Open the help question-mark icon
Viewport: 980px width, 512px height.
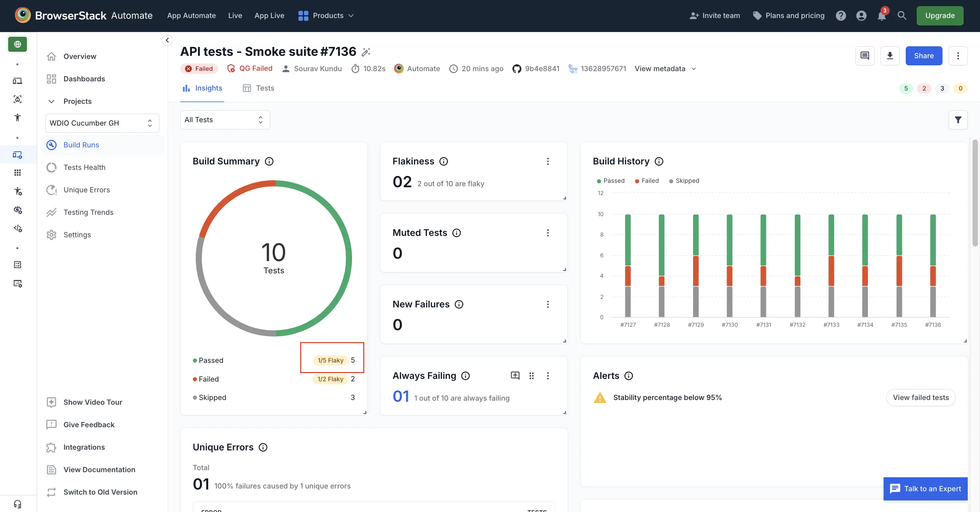click(841, 16)
